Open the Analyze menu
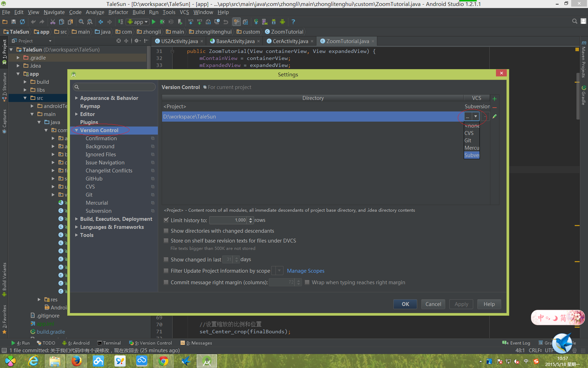 (x=95, y=12)
